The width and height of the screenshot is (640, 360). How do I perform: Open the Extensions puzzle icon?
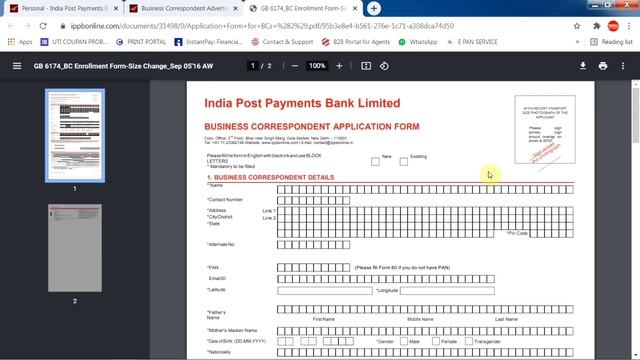point(596,26)
